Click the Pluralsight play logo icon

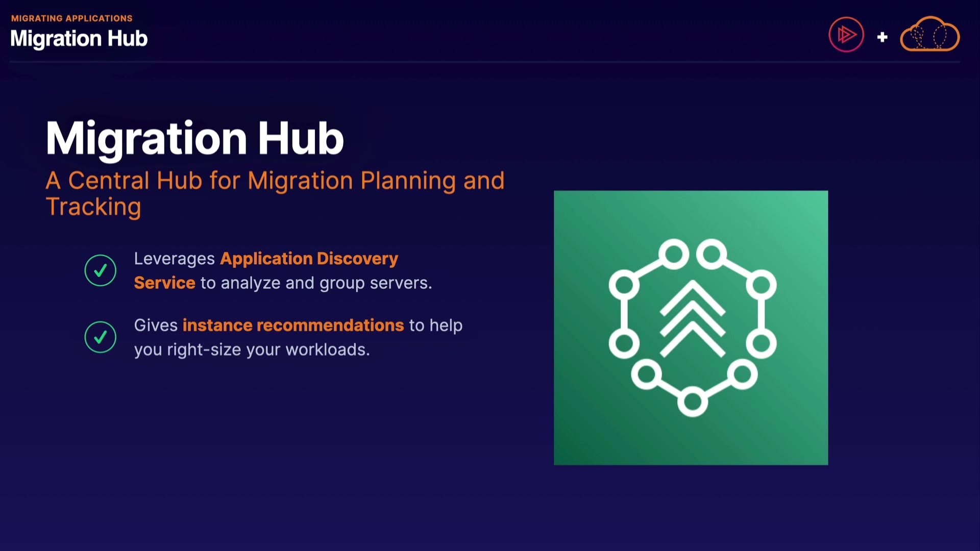[x=846, y=35]
